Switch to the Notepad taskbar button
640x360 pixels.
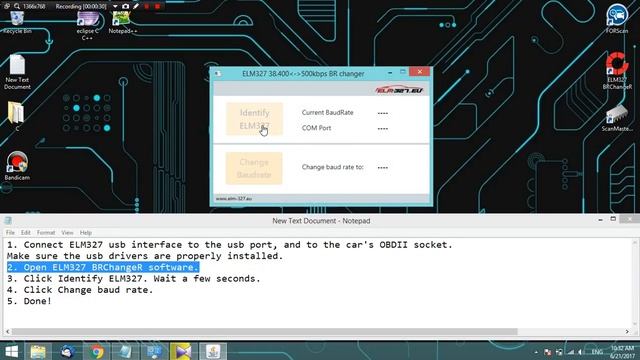(125, 351)
